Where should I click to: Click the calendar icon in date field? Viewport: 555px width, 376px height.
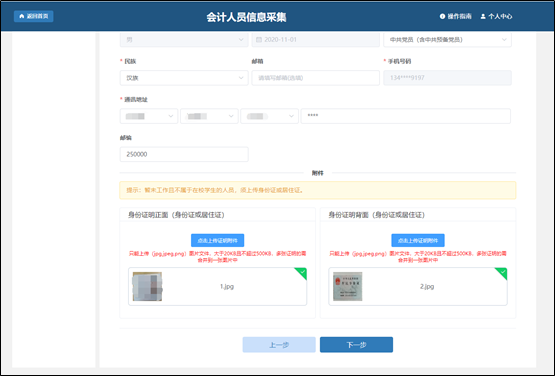click(x=259, y=40)
